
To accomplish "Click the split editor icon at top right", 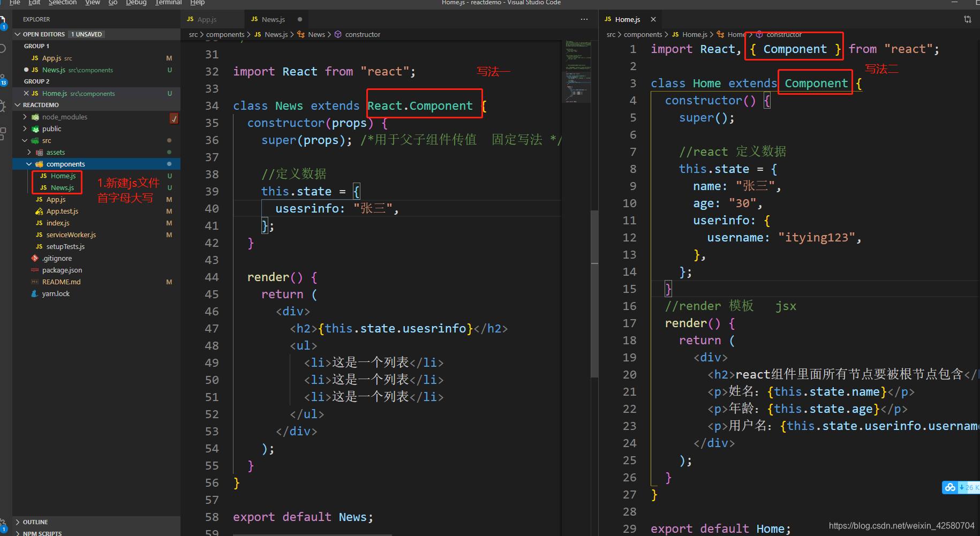I will click(x=967, y=19).
